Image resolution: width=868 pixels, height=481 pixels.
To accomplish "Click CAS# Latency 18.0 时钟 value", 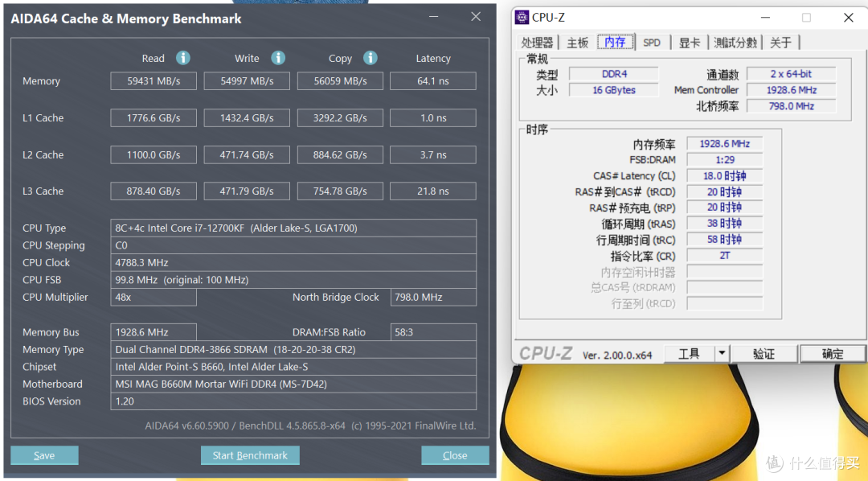I will 725,175.
